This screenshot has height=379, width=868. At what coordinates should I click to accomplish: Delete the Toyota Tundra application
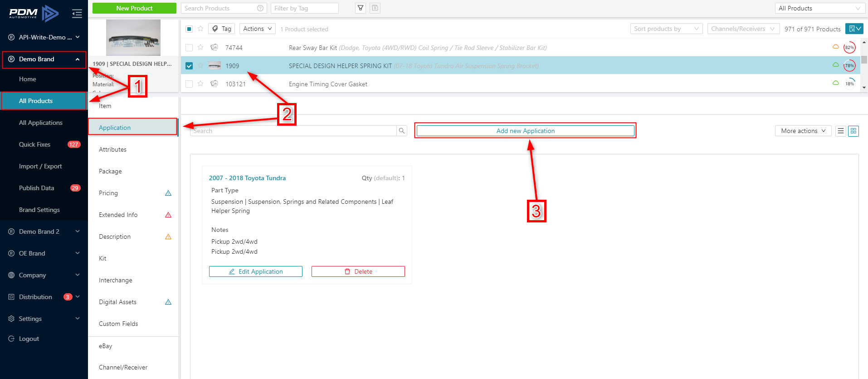[x=358, y=271]
